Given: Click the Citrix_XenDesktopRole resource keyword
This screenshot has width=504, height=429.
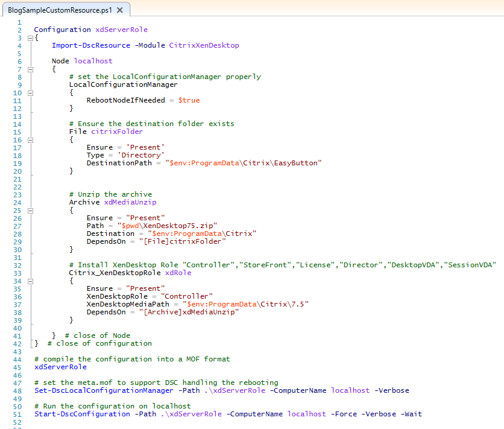Looking at the screenshot, I should (x=115, y=273).
